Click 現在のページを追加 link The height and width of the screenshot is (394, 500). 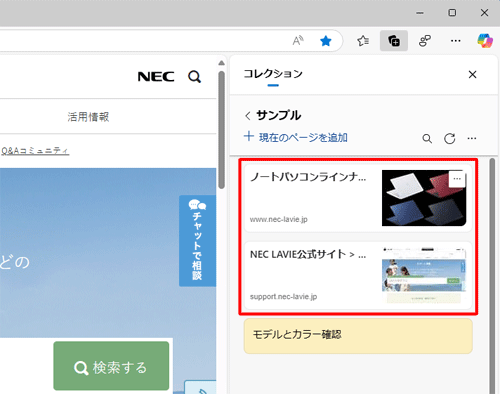pos(303,137)
